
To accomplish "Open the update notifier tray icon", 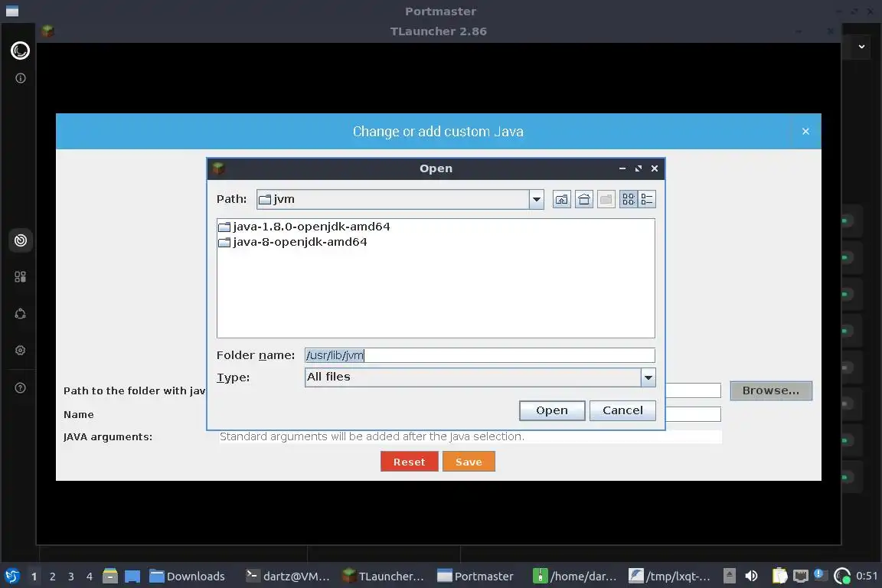I will 819,574.
